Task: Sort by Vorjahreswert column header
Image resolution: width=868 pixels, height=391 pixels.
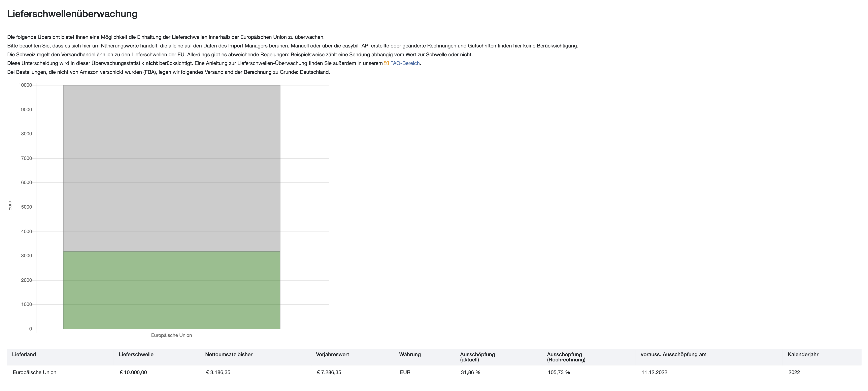Action: [x=332, y=354]
